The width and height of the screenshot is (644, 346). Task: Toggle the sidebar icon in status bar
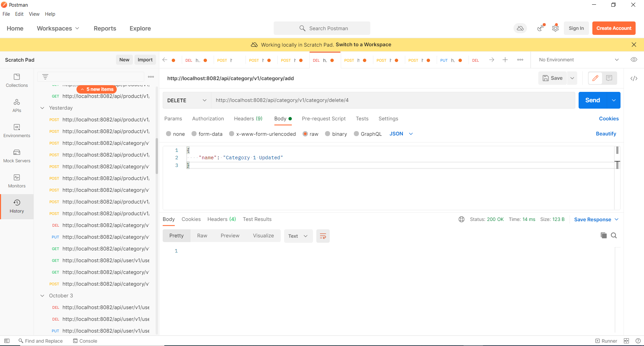click(7, 341)
